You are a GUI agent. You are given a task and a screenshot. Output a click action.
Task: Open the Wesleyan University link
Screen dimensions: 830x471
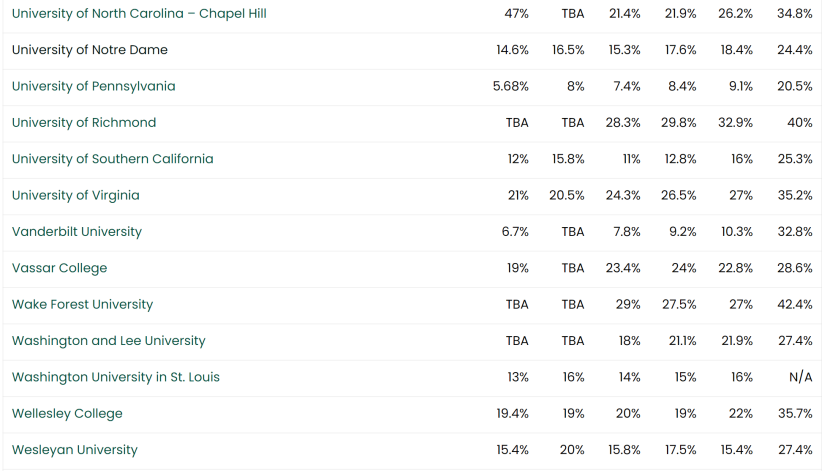pos(75,450)
